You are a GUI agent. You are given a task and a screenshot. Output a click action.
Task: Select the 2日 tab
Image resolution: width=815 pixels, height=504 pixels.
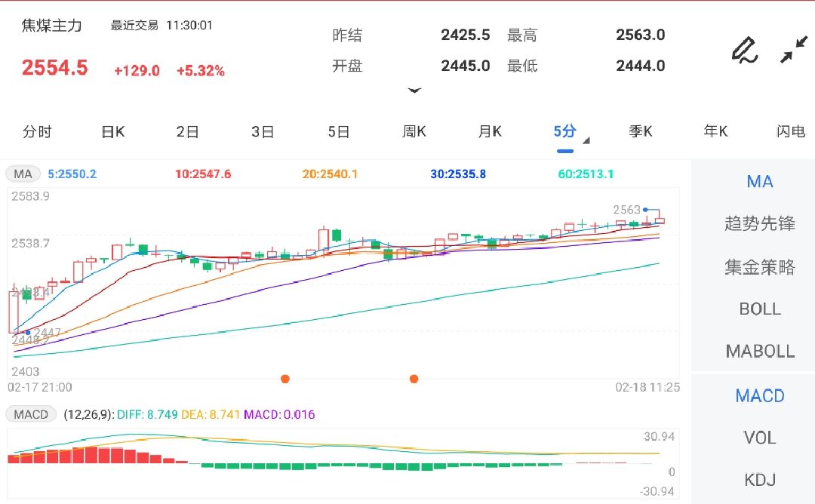coord(188,132)
